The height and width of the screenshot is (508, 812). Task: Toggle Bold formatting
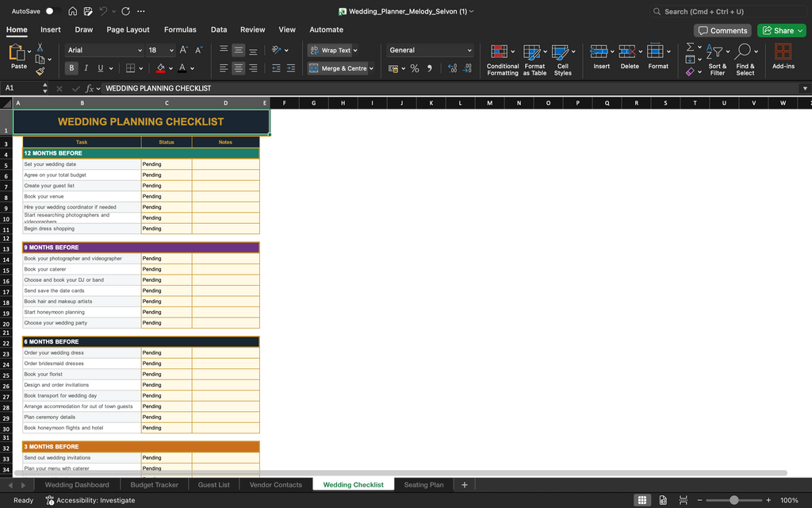click(71, 68)
